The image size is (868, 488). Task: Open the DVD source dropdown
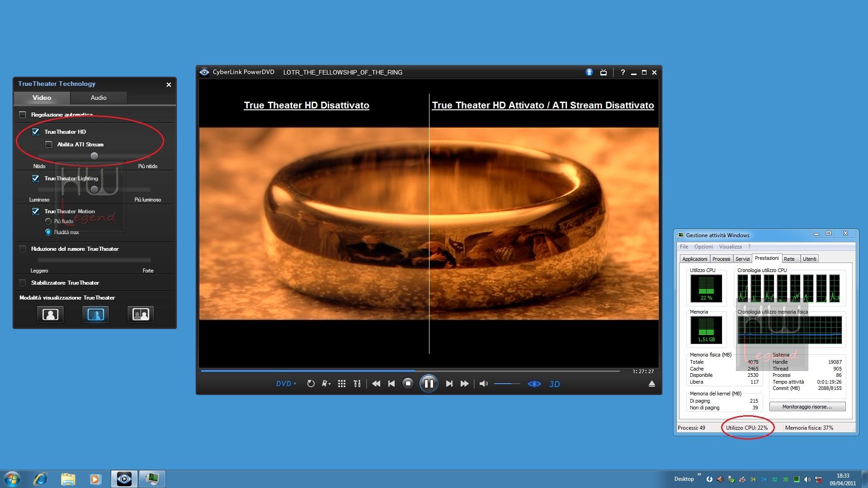tap(286, 384)
